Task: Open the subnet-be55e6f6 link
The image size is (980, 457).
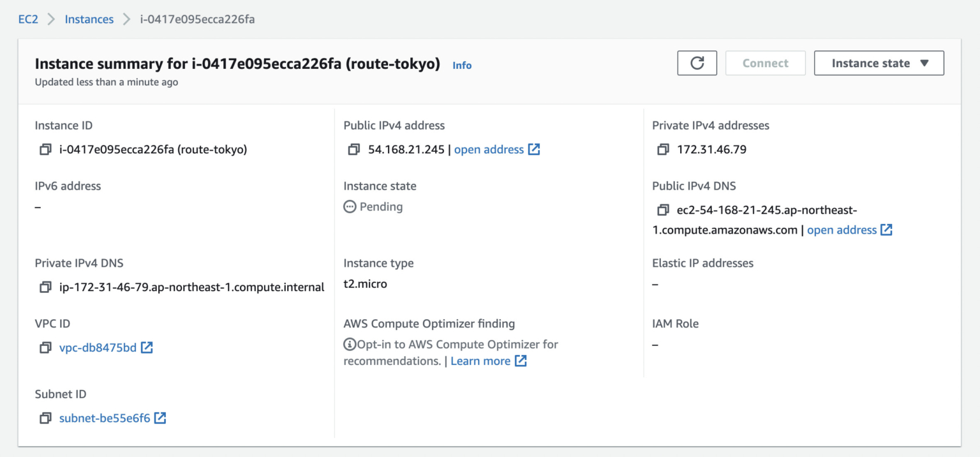Action: 105,419
